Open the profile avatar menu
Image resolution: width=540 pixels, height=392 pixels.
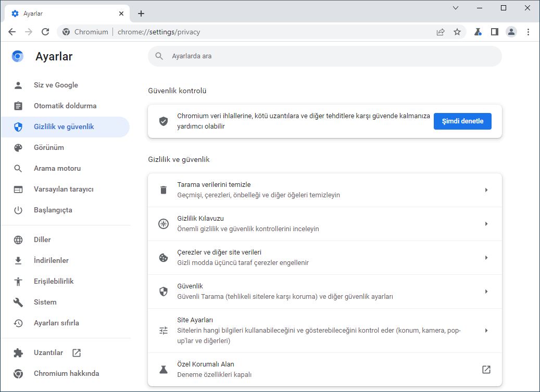click(511, 32)
